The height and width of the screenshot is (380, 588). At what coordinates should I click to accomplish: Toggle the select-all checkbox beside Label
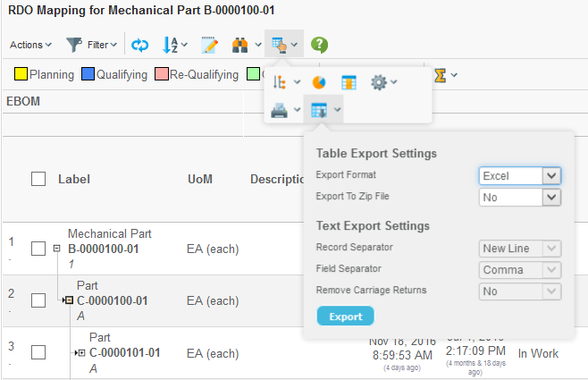click(38, 179)
